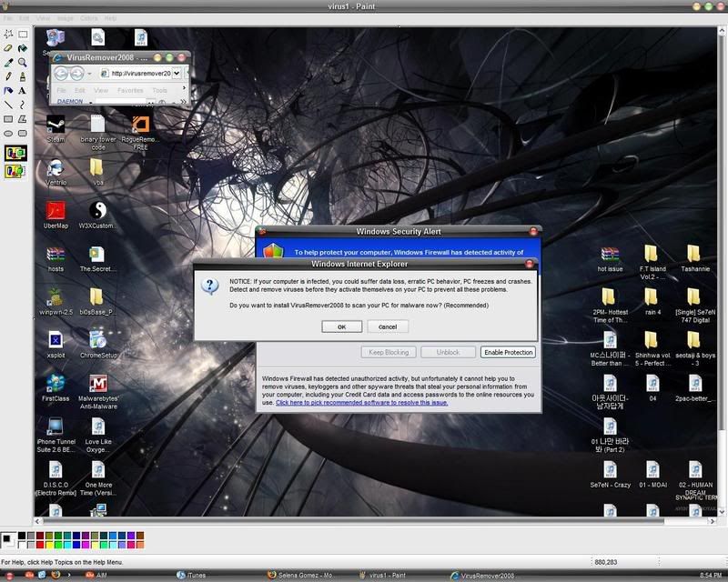Choose the Ellipse tool
Viewport: 728px width, 582px height.
8,133
